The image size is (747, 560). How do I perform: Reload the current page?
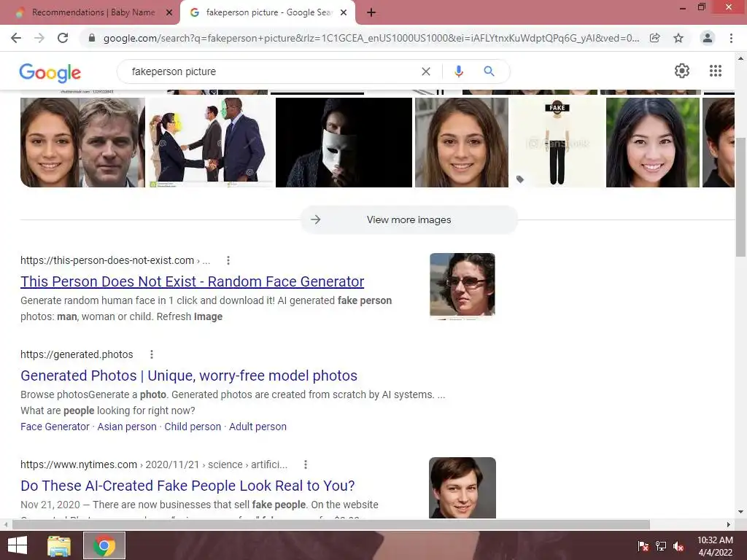coord(63,38)
